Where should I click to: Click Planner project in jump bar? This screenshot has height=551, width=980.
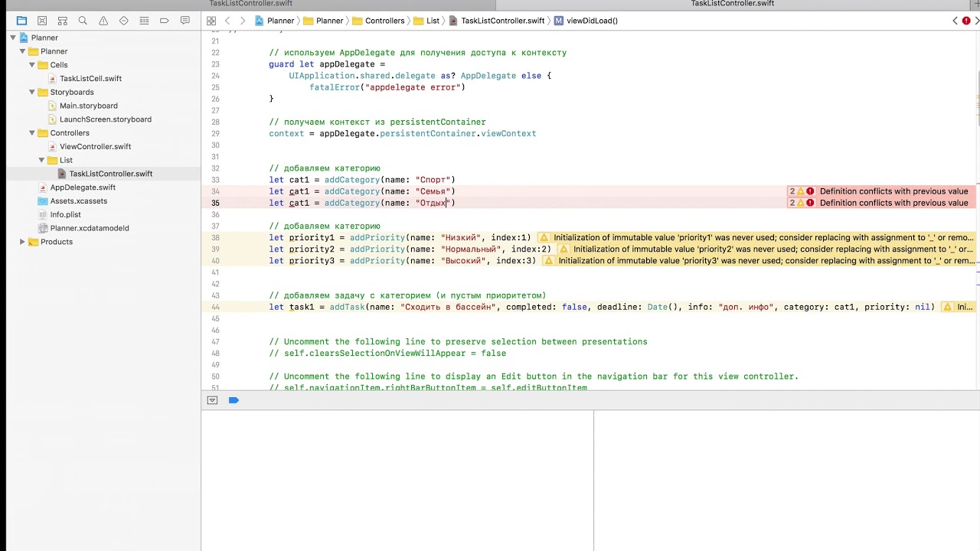pos(275,21)
